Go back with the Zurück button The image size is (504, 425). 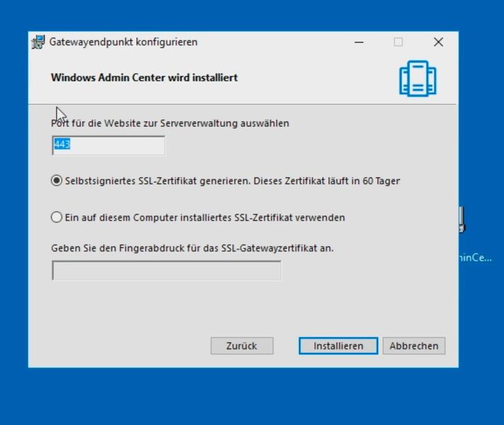point(241,346)
